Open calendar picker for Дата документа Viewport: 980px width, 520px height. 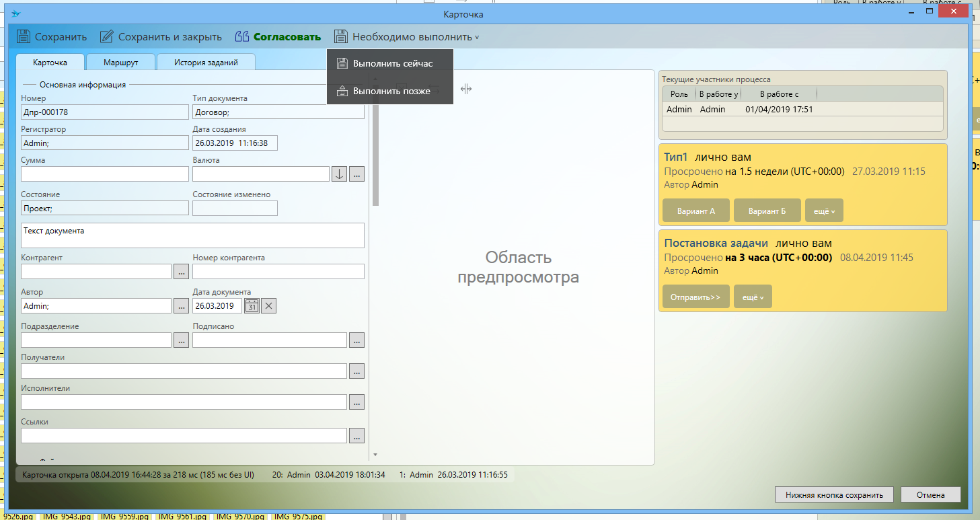click(x=252, y=306)
